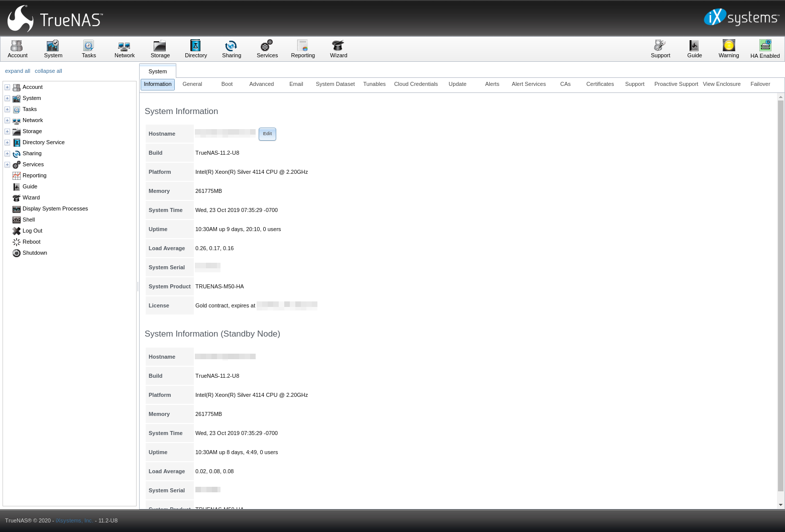Expand the System tree node
This screenshot has width=785, height=532.
[x=7, y=98]
